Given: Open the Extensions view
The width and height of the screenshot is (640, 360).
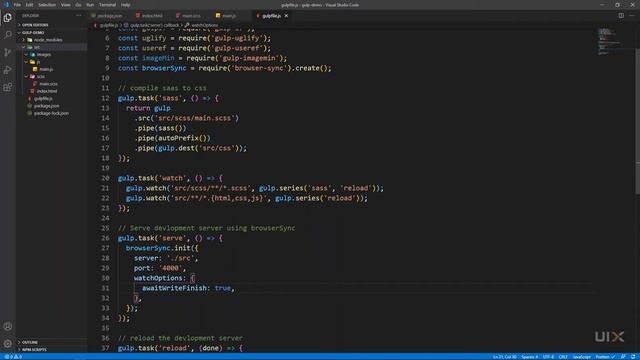Looking at the screenshot, I should pyautogui.click(x=8, y=87).
